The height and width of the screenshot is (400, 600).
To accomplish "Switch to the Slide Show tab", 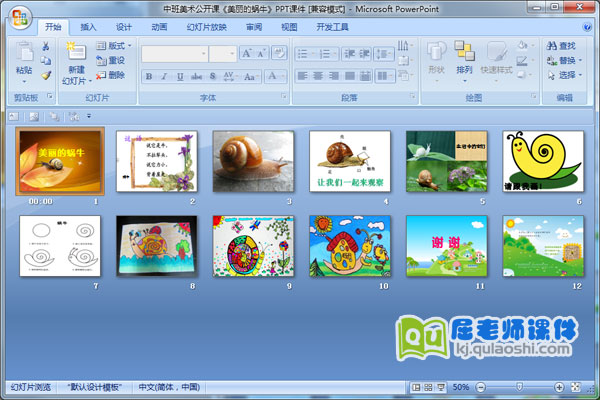I will 207,27.
